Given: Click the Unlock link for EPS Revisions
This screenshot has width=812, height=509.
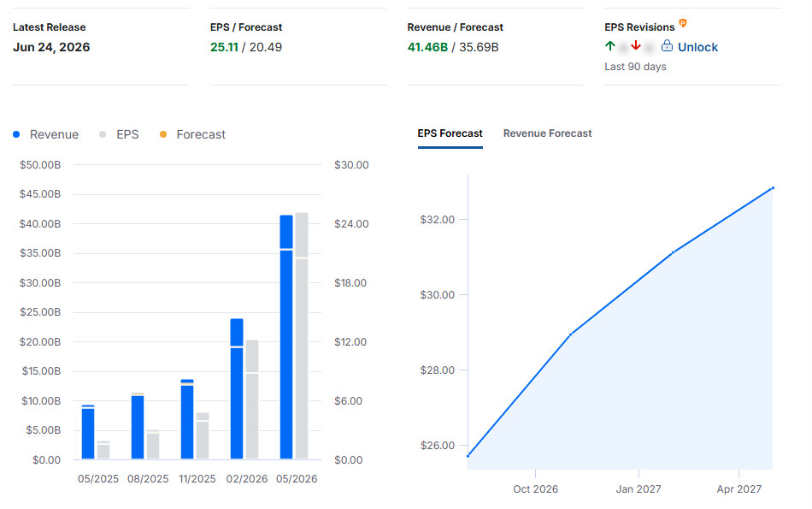Looking at the screenshot, I should (697, 47).
